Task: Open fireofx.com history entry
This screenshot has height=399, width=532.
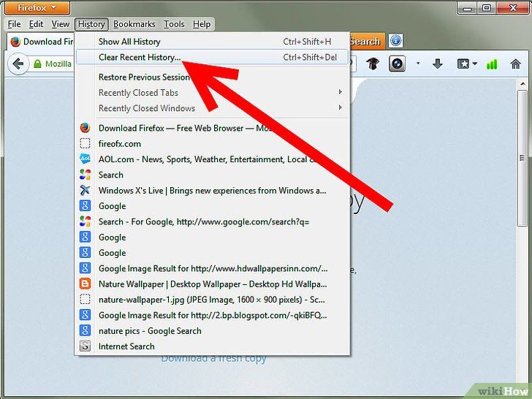Action: tap(212, 143)
